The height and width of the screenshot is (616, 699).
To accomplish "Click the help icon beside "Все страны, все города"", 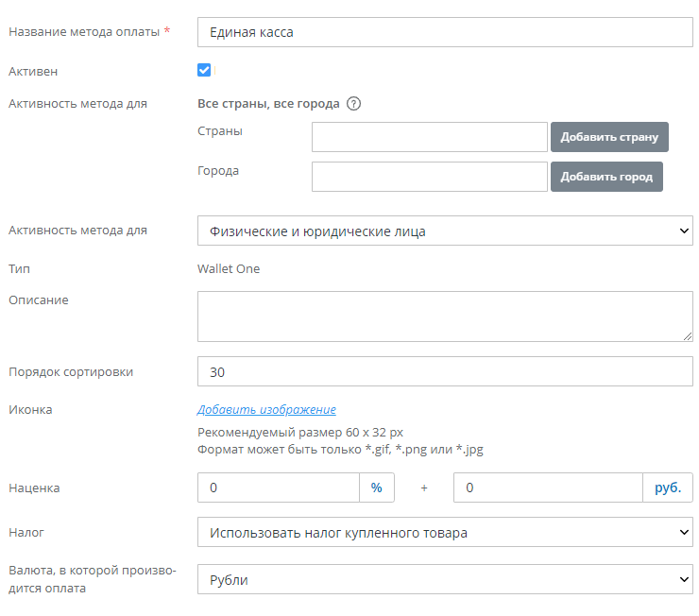I will (x=354, y=104).
